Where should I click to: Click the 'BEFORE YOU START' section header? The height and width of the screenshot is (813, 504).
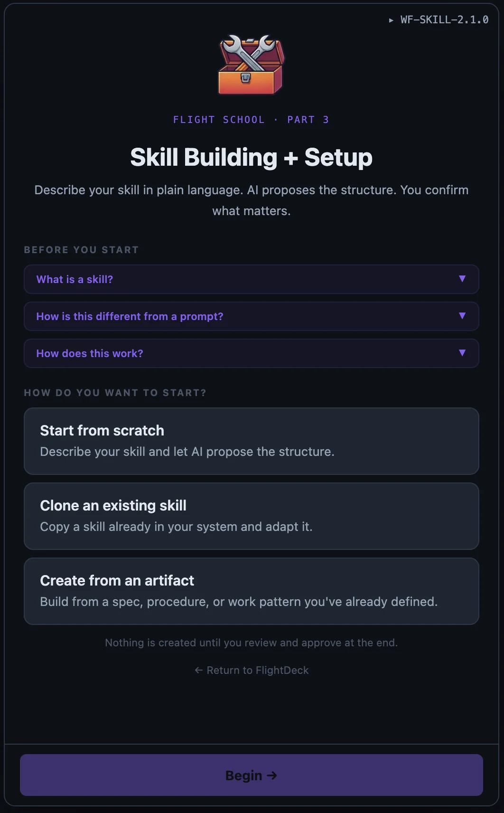(x=81, y=249)
